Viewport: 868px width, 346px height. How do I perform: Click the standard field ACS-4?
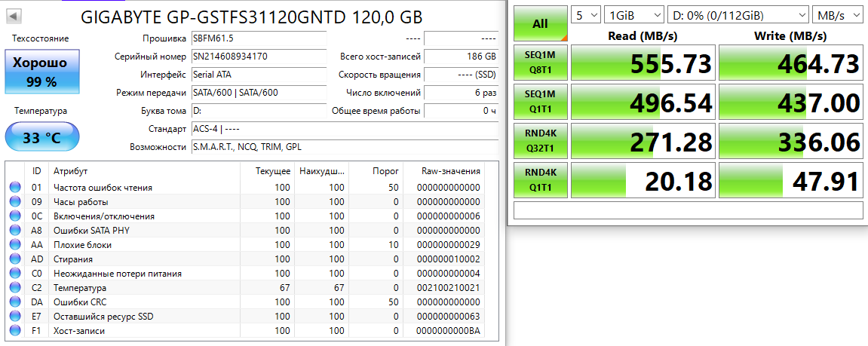(x=345, y=128)
